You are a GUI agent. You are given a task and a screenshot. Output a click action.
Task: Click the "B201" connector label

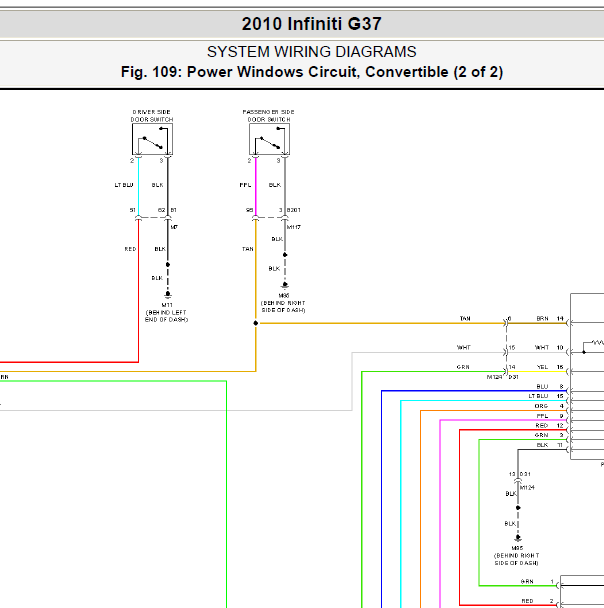293,210
